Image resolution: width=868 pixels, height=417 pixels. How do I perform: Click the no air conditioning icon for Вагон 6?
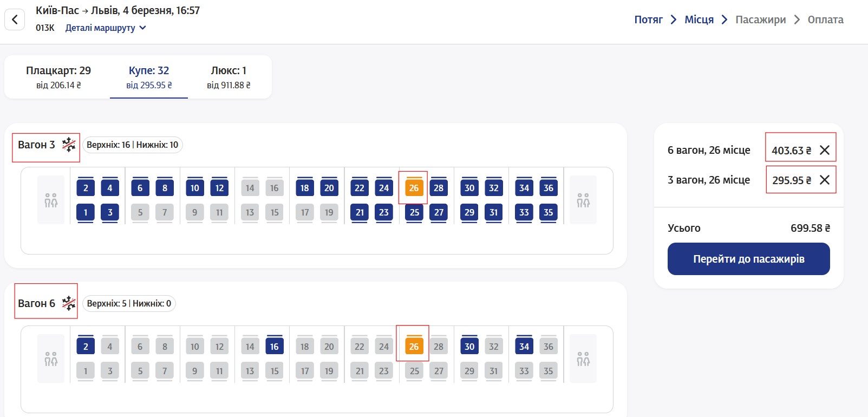point(69,303)
